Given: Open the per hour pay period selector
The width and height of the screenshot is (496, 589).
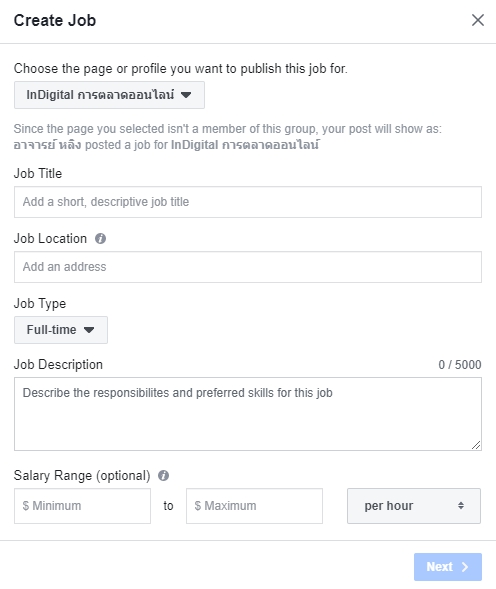Looking at the screenshot, I should [414, 506].
